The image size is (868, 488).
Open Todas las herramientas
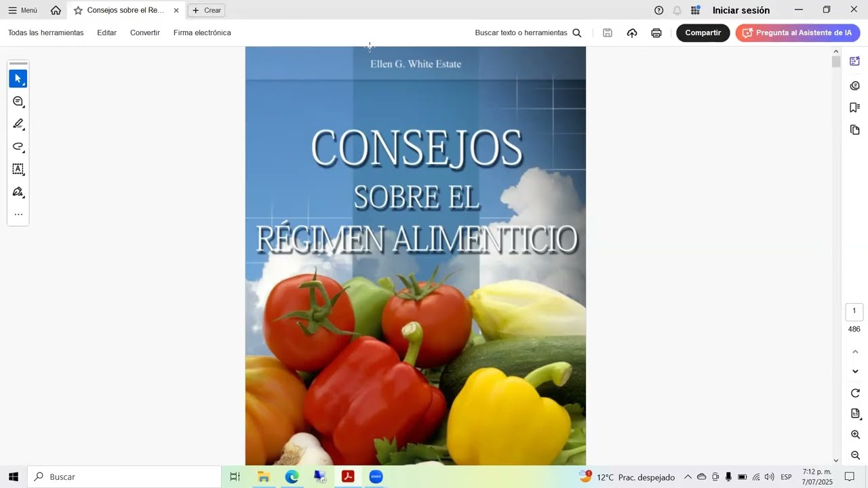coord(46,33)
